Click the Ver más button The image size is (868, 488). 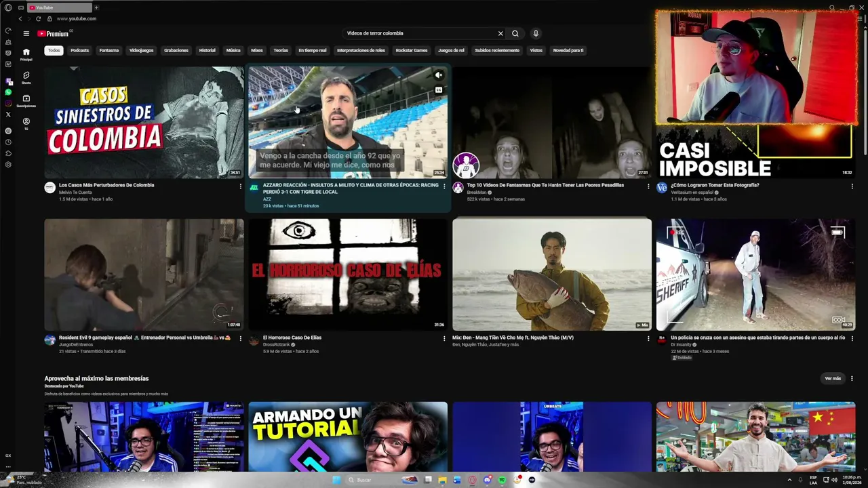pos(833,378)
